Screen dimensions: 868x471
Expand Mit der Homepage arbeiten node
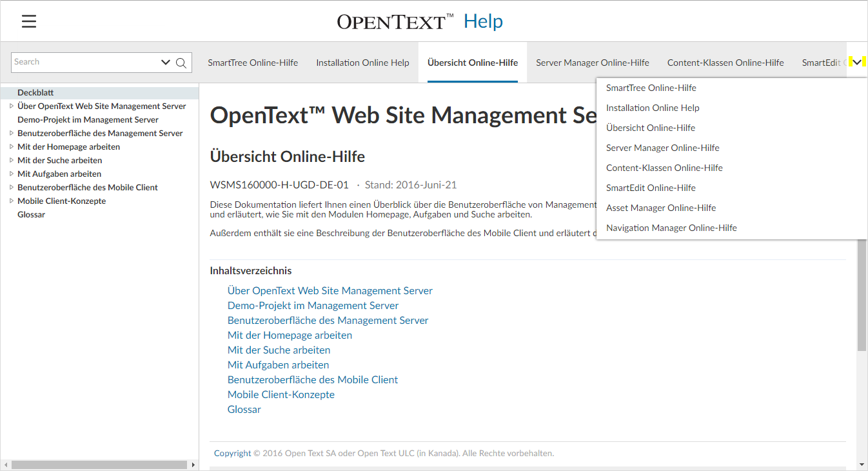(x=11, y=147)
